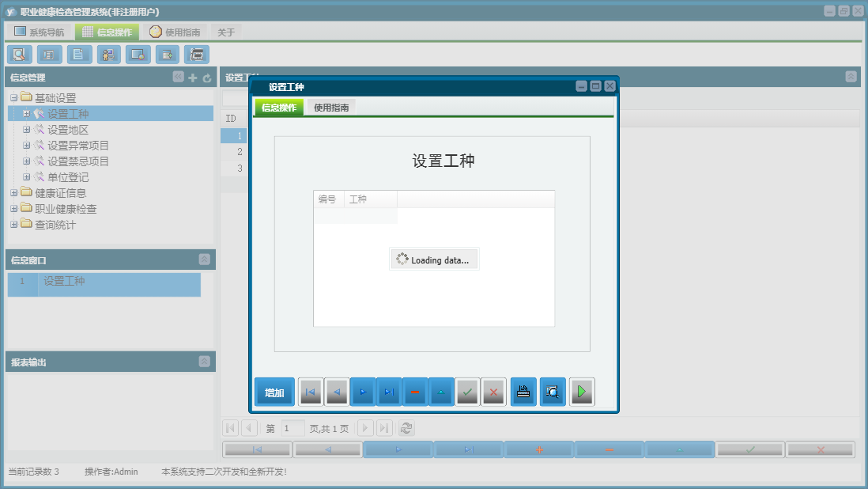This screenshot has width=868, height=489.
Task: Expand the 职业健康检查 folder
Action: 14,209
